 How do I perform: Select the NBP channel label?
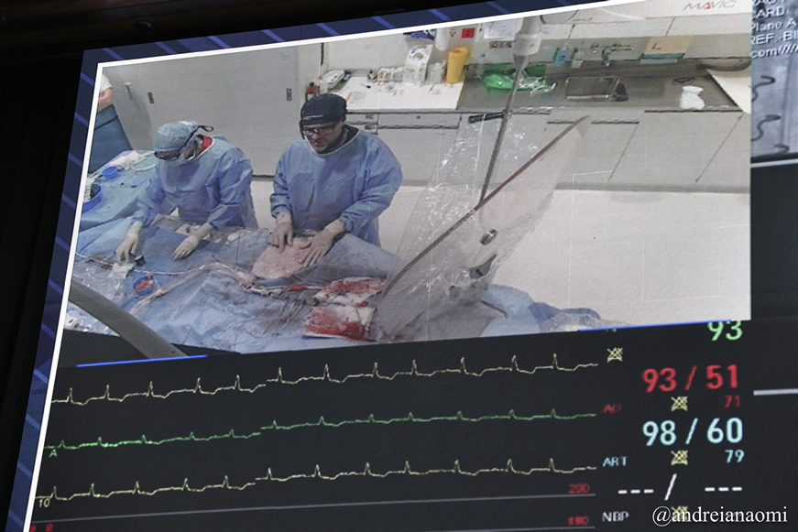(x=615, y=516)
